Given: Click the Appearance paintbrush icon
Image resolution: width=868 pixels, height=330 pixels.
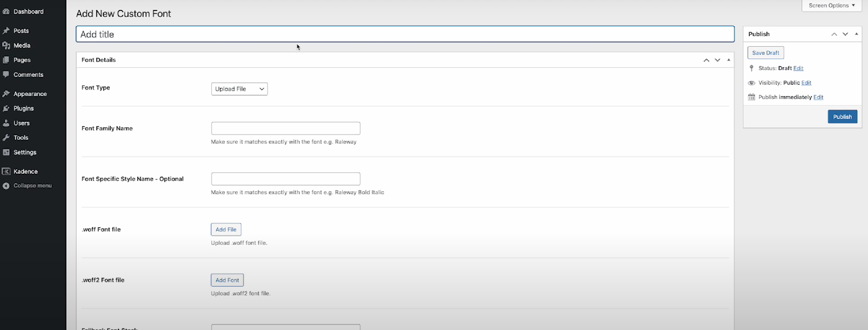Looking at the screenshot, I should click(x=6, y=94).
